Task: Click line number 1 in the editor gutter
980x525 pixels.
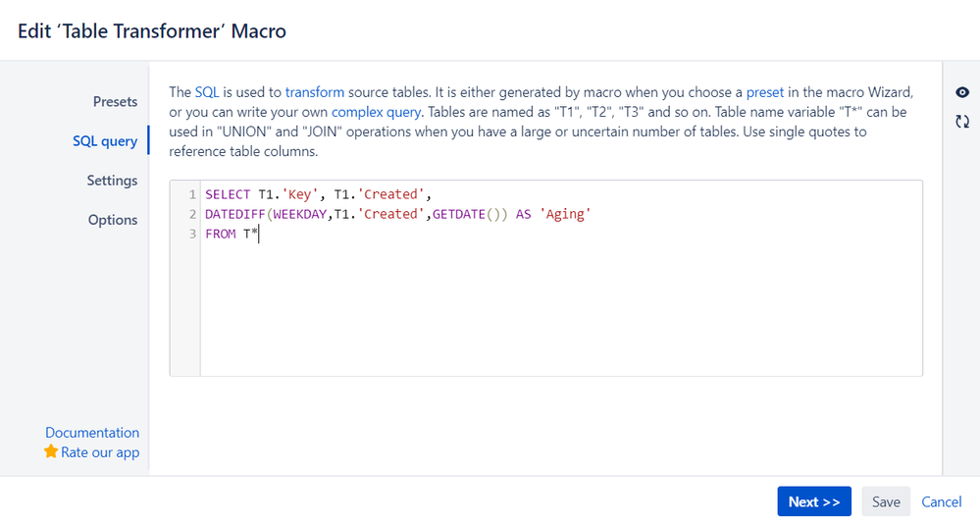Action: coord(192,194)
